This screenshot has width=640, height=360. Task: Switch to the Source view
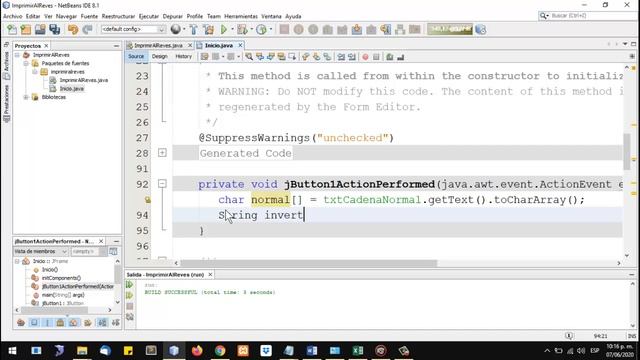click(x=136, y=57)
